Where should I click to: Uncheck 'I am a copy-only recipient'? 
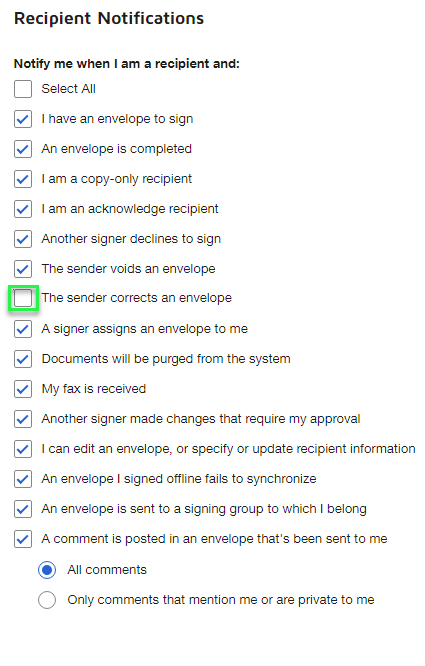tap(23, 179)
